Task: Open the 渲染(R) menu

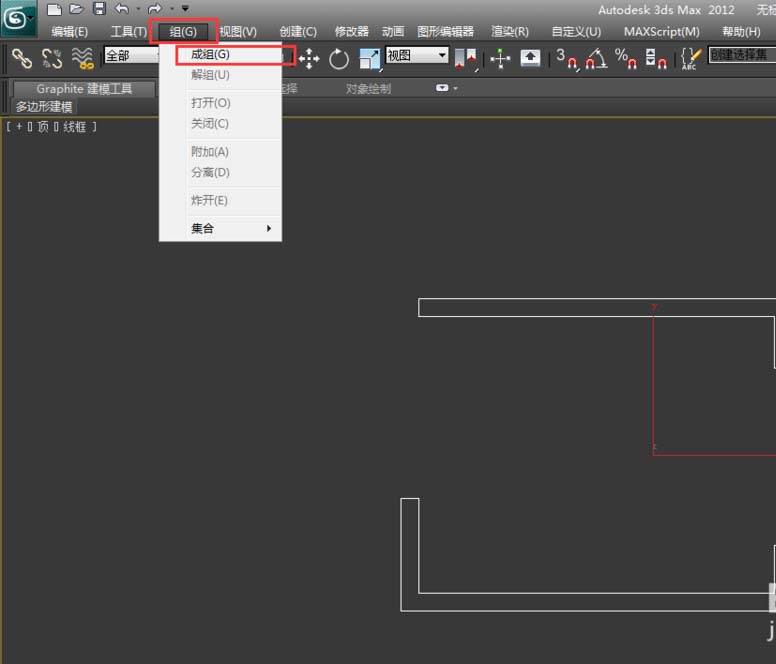Action: point(510,32)
